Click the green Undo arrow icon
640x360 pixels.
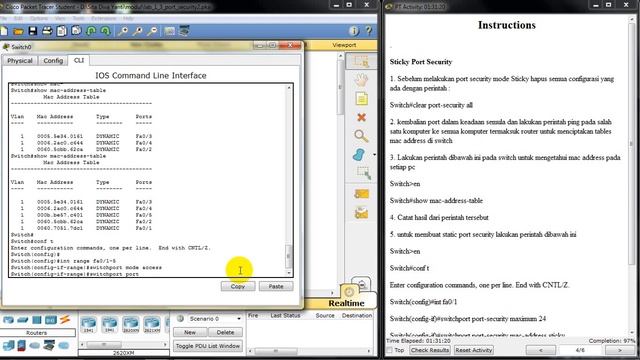[91, 31]
